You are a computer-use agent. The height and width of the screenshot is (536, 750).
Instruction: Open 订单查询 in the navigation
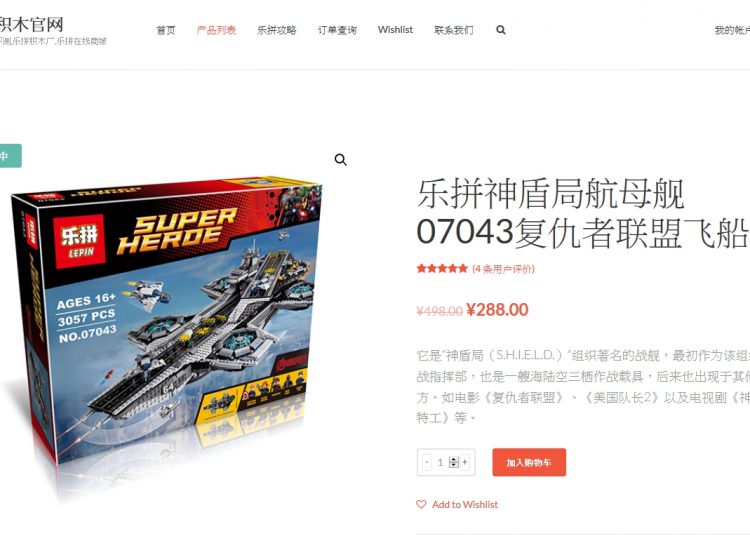(337, 30)
